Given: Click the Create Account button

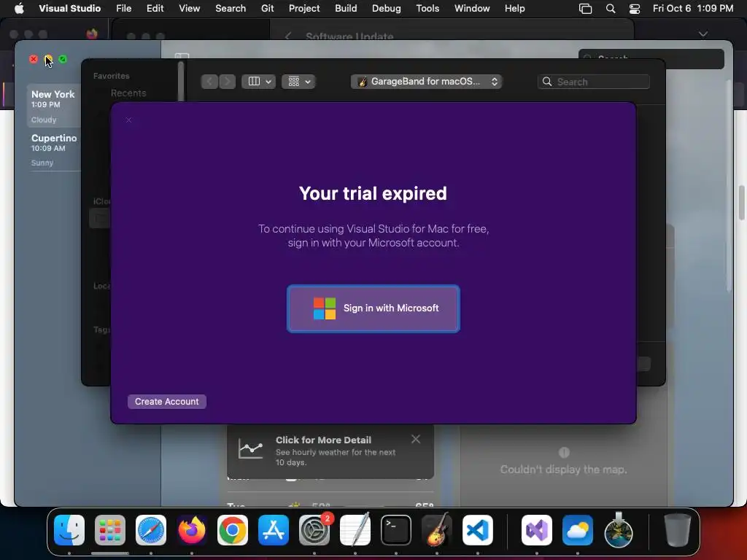Looking at the screenshot, I should pyautogui.click(x=167, y=402).
